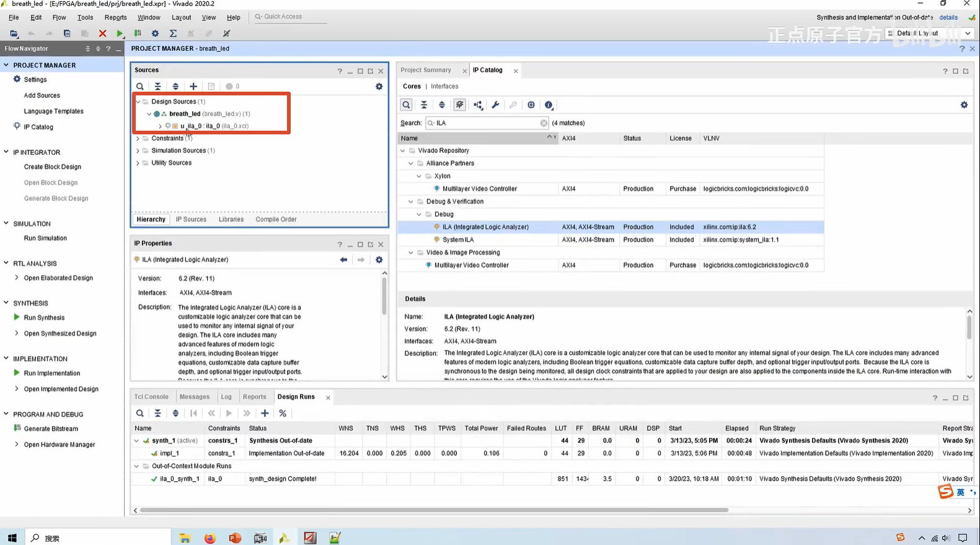Click Create Block Design
This screenshot has width=980, height=545.
pos(53,167)
